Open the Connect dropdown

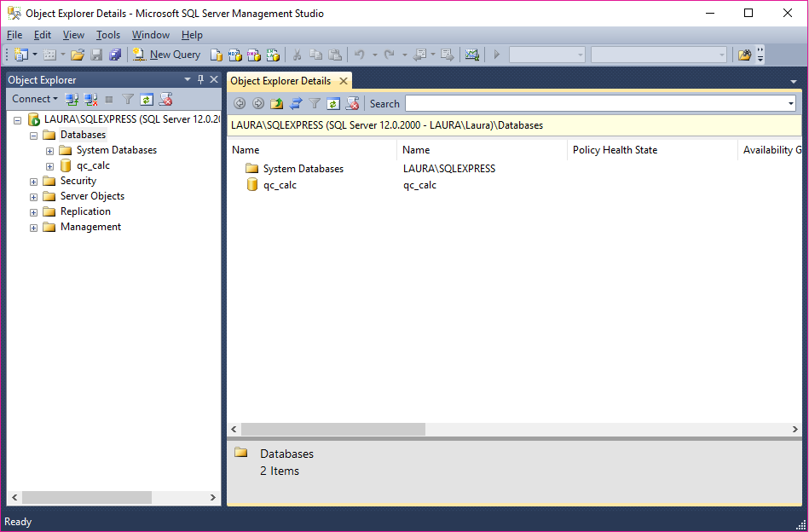35,99
